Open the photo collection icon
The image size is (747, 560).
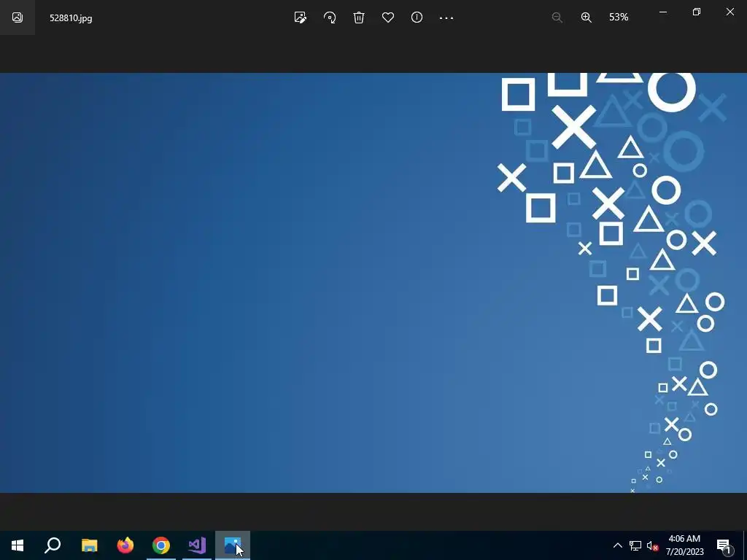click(18, 17)
